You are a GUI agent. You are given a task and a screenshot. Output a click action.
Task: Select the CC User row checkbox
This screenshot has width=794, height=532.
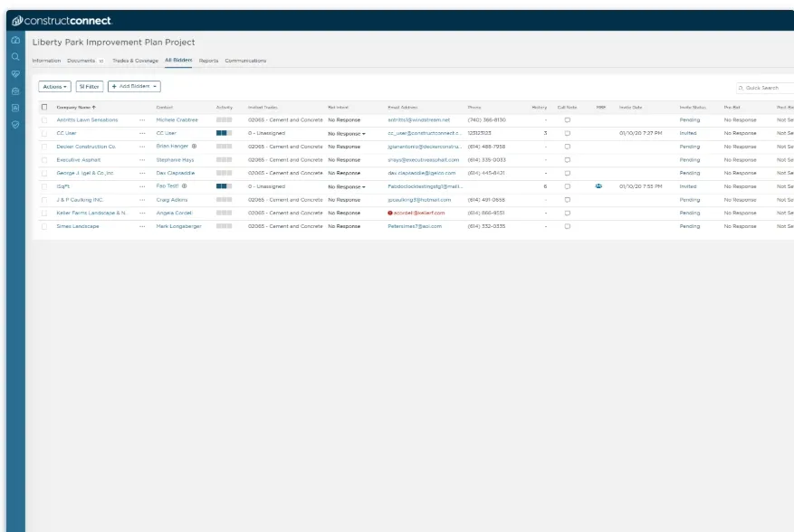44,133
